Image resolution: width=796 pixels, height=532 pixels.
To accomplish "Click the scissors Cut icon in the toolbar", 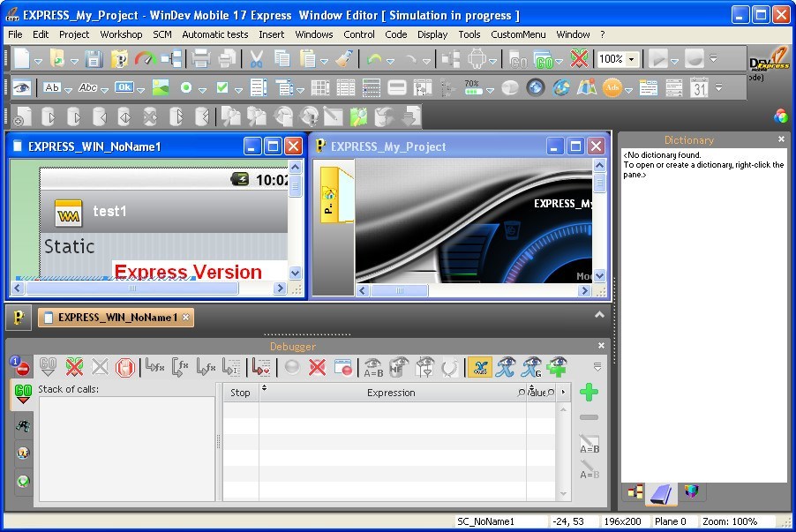I will [256, 59].
